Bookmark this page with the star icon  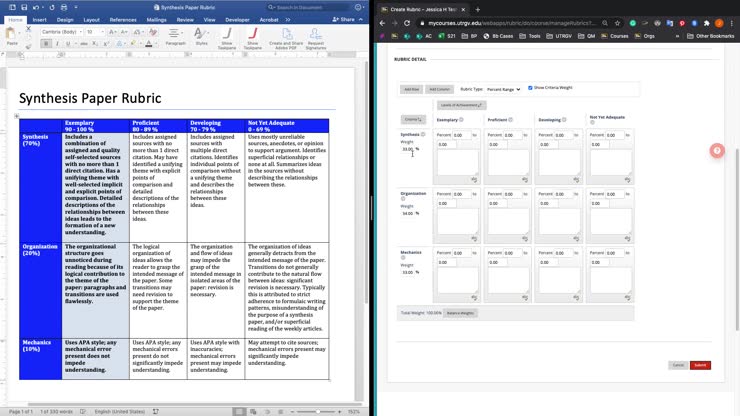click(617, 23)
